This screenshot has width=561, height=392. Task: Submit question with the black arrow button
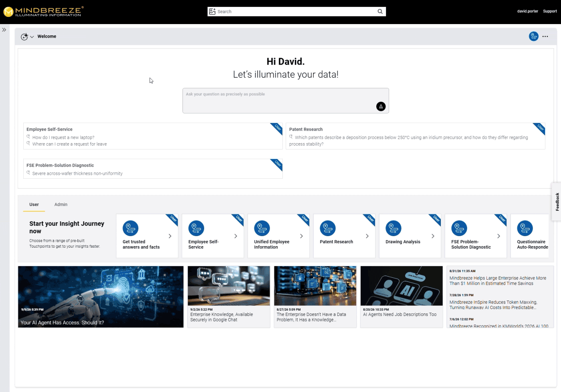381,106
